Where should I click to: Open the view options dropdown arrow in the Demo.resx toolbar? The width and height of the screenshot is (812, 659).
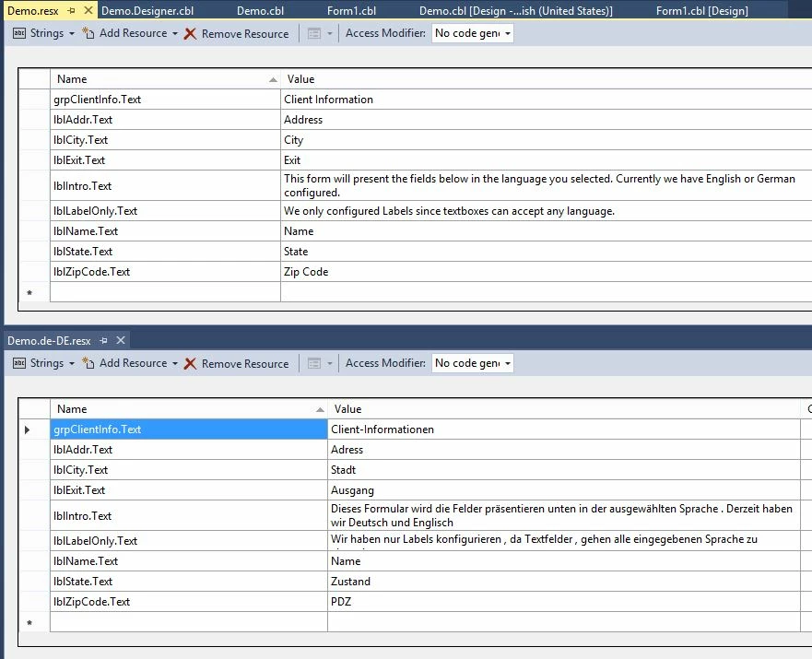(x=329, y=34)
